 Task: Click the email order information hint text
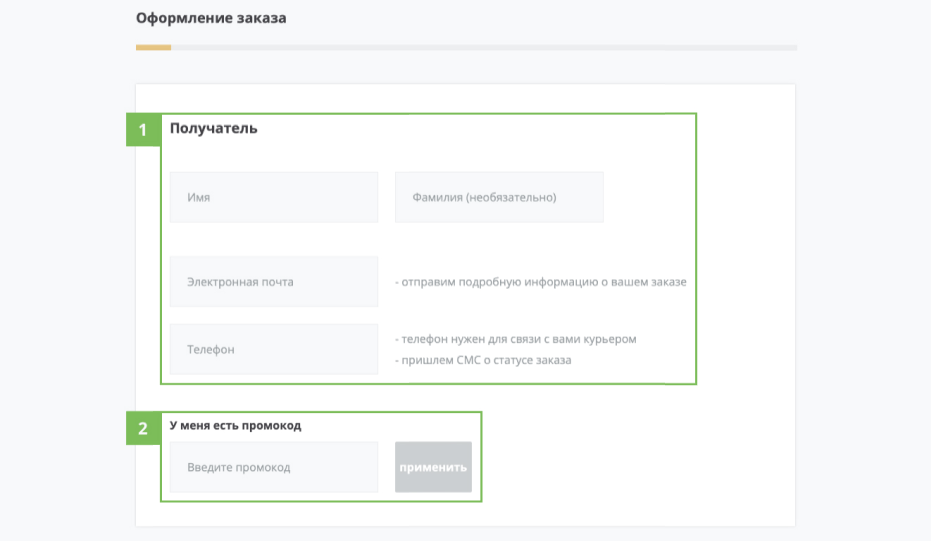540,282
